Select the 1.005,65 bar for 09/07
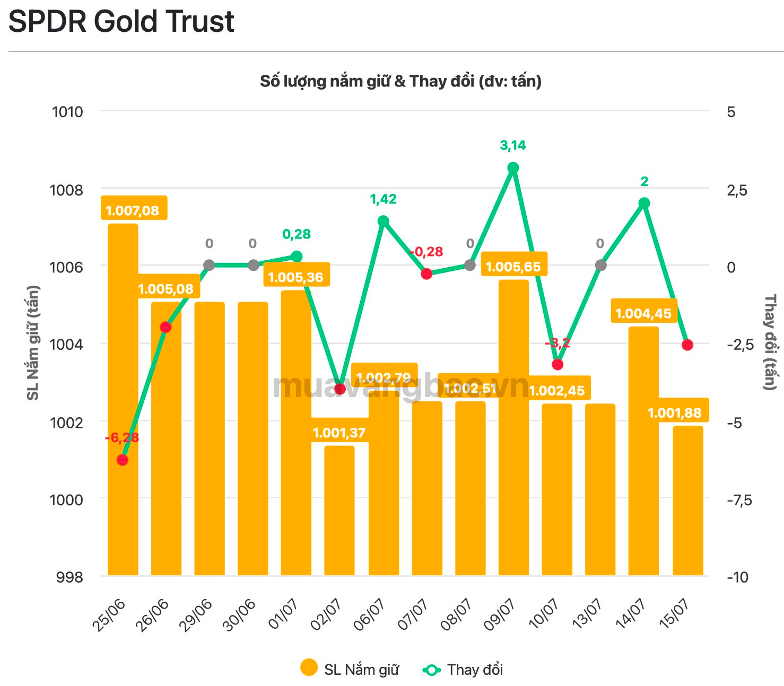Image resolution: width=784 pixels, height=686 pixels. [x=513, y=428]
